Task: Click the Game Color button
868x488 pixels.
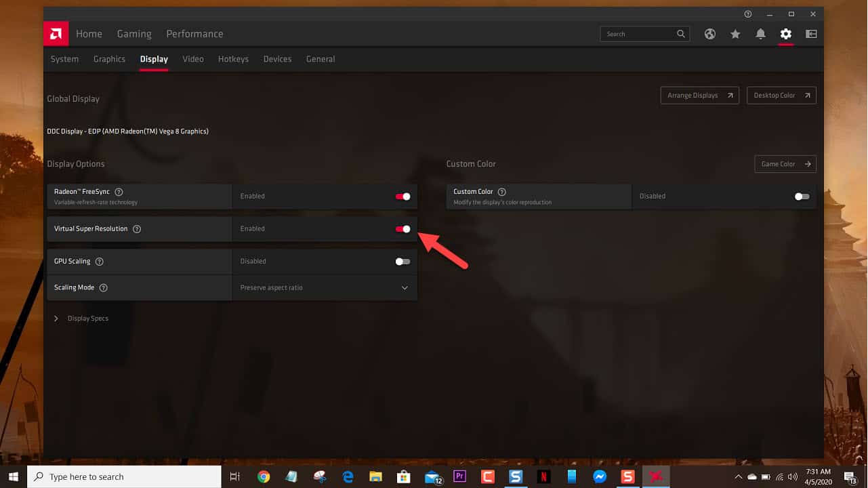Action: point(785,164)
